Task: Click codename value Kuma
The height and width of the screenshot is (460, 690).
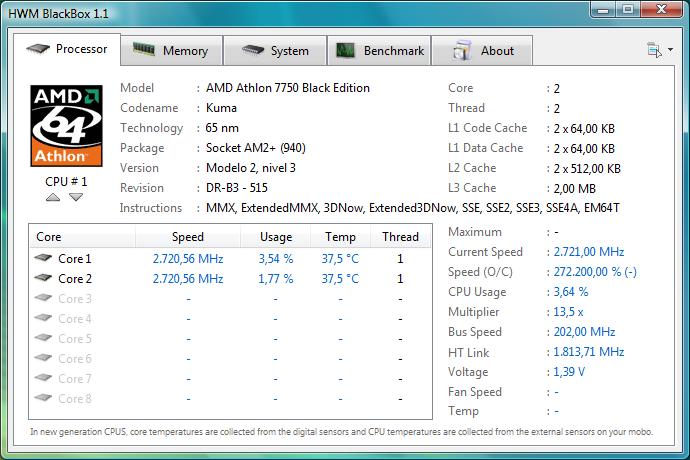Action: (x=221, y=108)
